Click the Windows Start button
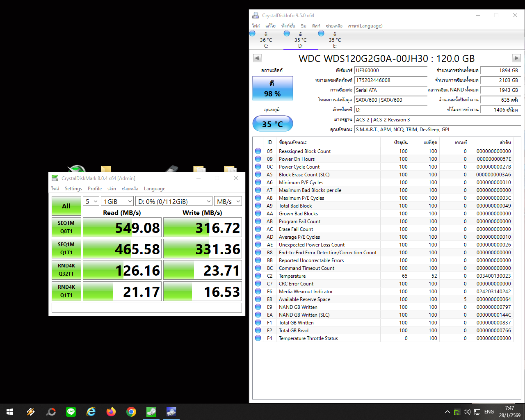This screenshot has height=420, width=525. pyautogui.click(x=10, y=411)
